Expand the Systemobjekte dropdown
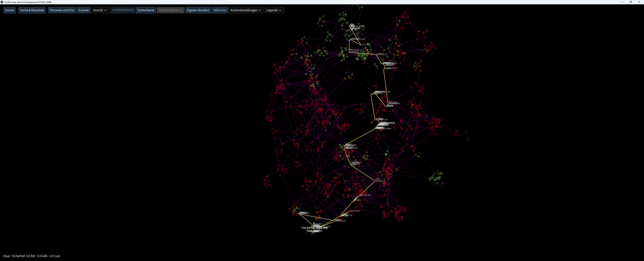 [171, 10]
